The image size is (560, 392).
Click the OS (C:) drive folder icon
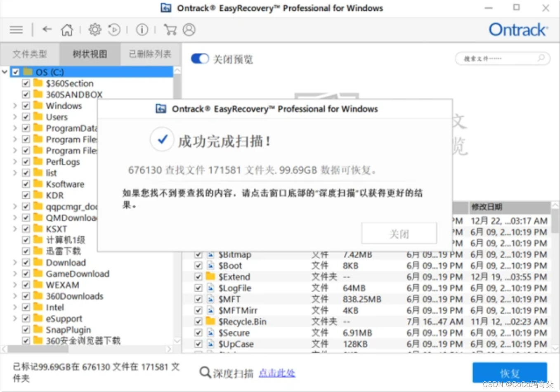28,72
